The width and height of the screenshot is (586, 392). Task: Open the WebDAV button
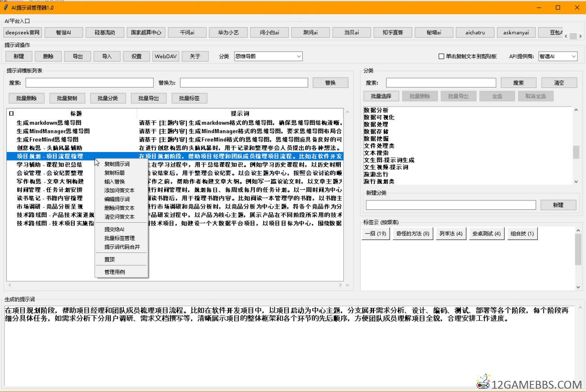click(x=166, y=56)
